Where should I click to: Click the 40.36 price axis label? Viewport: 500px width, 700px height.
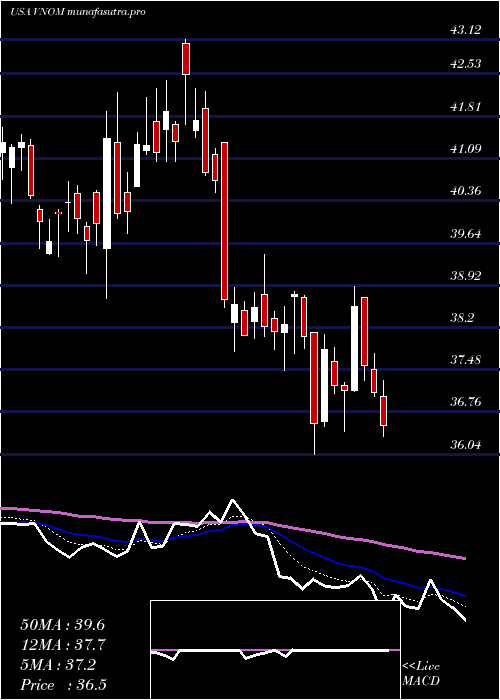[x=466, y=192]
